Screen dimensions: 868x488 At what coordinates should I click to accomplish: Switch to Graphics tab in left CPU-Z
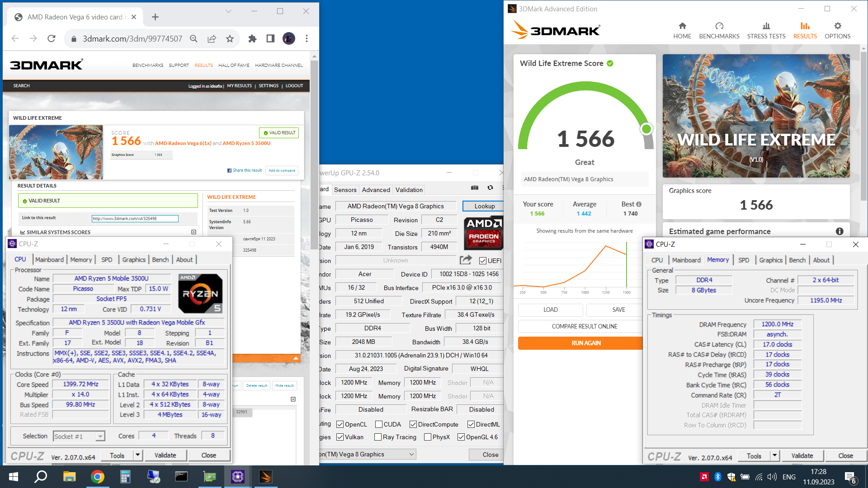coord(134,259)
